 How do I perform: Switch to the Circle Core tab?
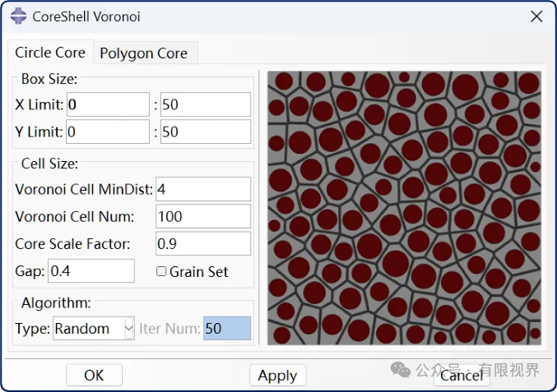50,53
